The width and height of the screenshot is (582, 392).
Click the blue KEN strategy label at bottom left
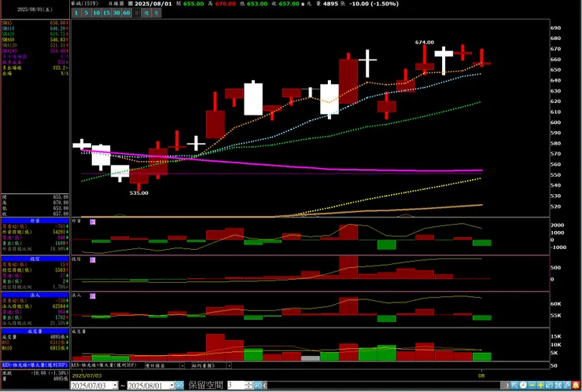point(35,365)
